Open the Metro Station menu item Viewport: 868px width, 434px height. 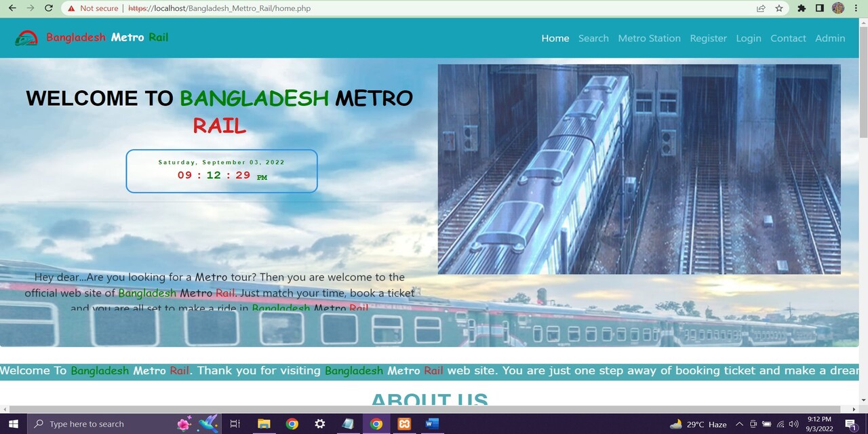[x=649, y=38]
